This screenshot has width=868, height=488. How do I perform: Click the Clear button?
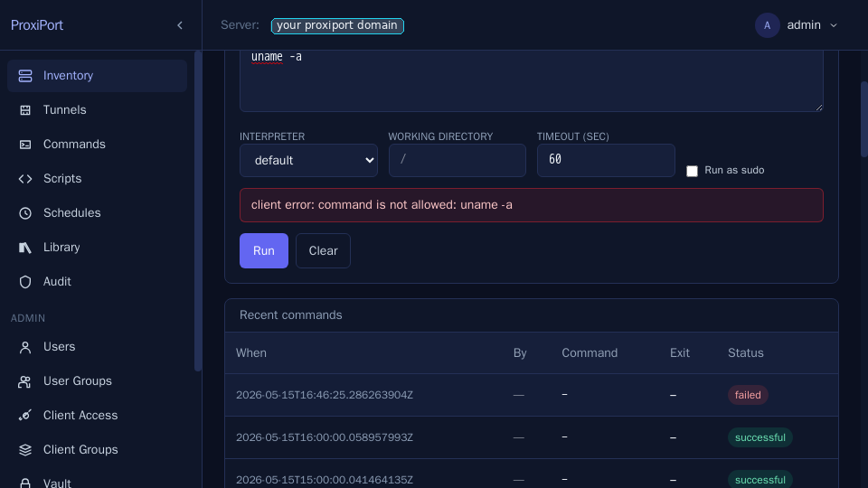[323, 250]
